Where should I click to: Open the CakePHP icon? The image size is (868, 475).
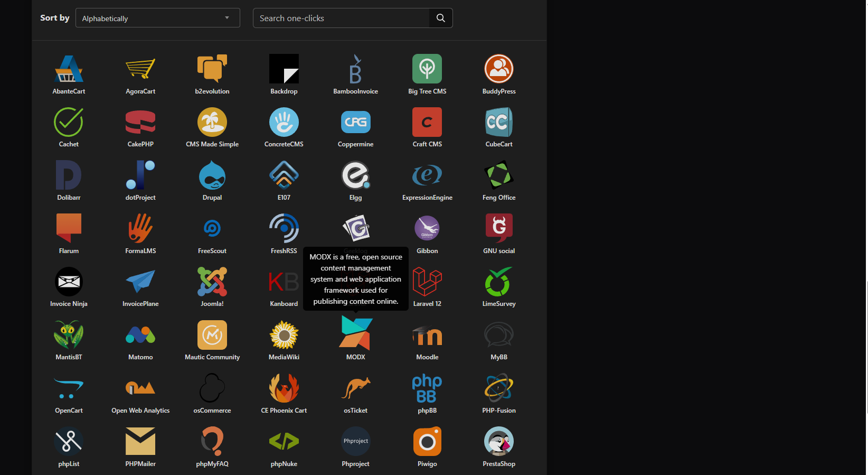coord(140,122)
